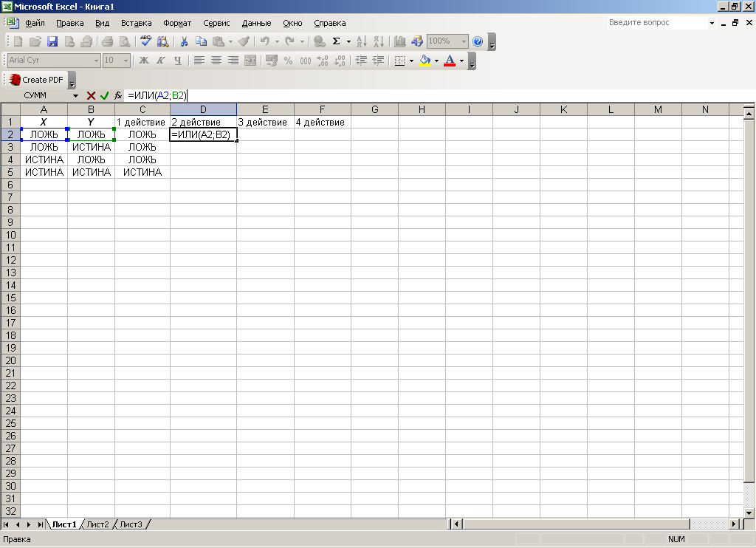Apply percent style format
756x548 pixels.
[289, 61]
